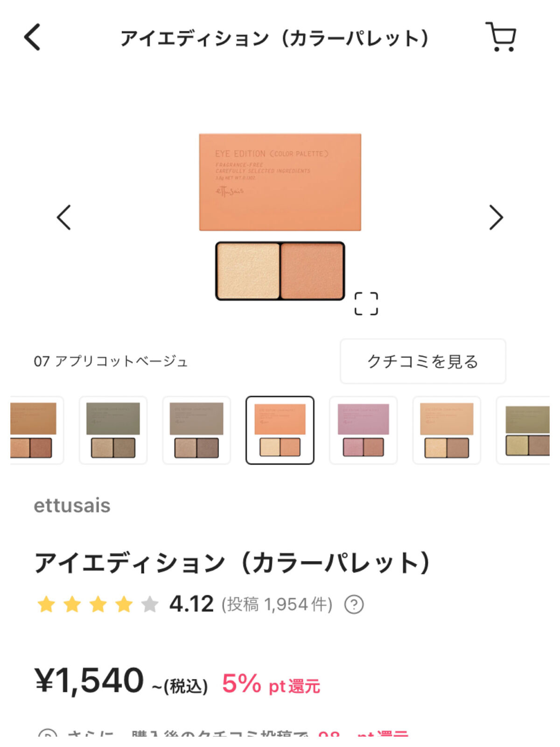Select the light beige brown palette swatch
The height and width of the screenshot is (747, 560).
[447, 430]
